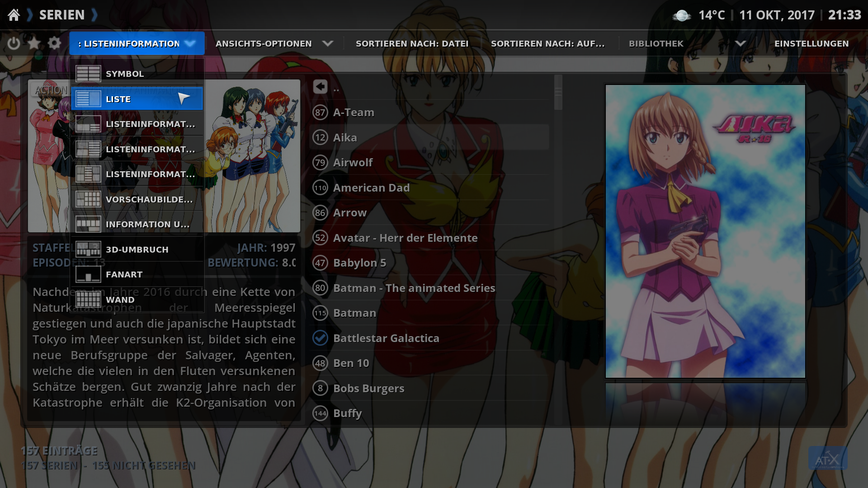Click the 48 badge beside Ben 10
Screen dimensions: 868x488
(x=320, y=363)
